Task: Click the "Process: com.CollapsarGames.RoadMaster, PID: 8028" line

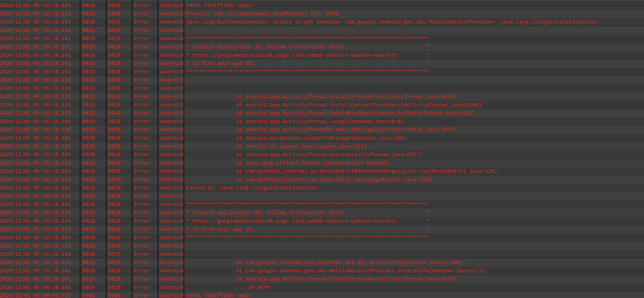Action: [x=262, y=14]
